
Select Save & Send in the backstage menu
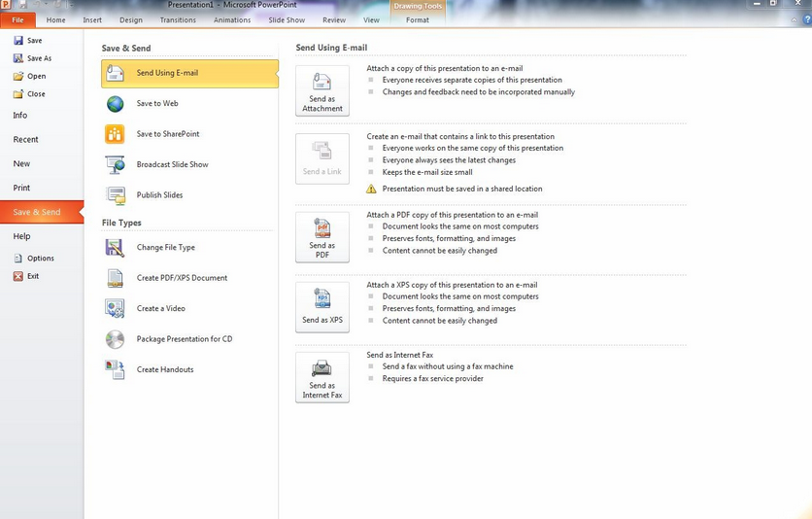click(x=42, y=213)
